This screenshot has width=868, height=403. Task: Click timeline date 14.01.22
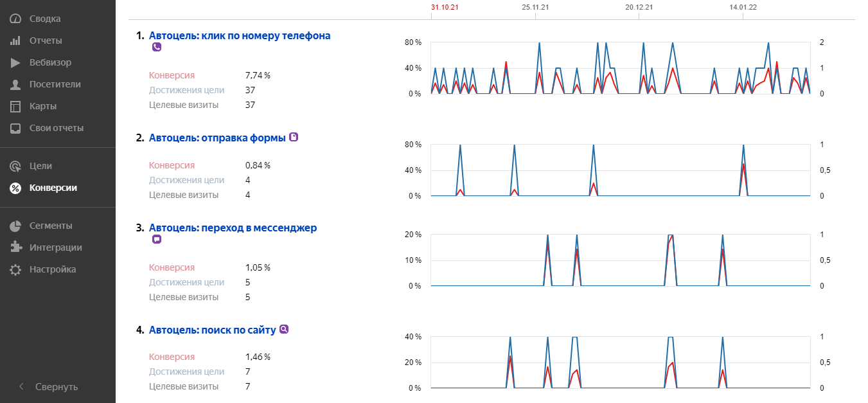click(x=743, y=7)
